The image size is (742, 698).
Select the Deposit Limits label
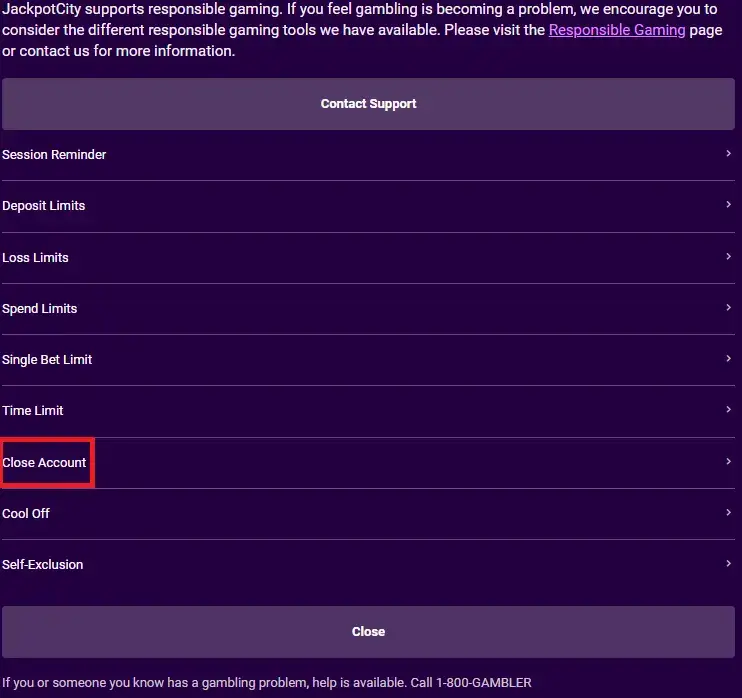44,206
